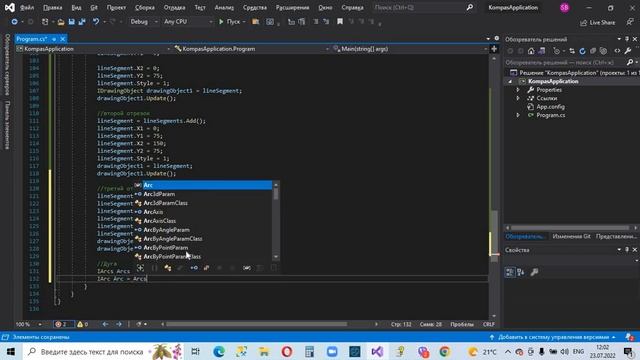Click the Undo arrow icon
Viewport: 640px width, 360px height.
pos(96,22)
